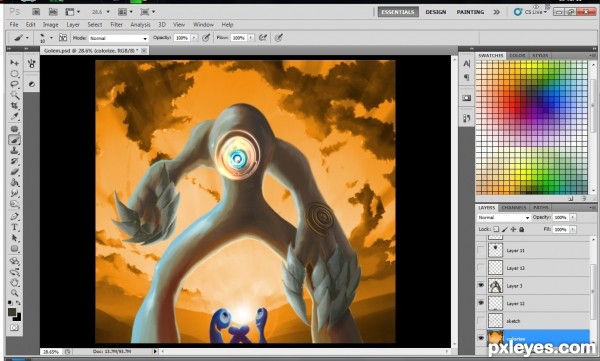Open the layer blend mode dropdown

pyautogui.click(x=504, y=217)
